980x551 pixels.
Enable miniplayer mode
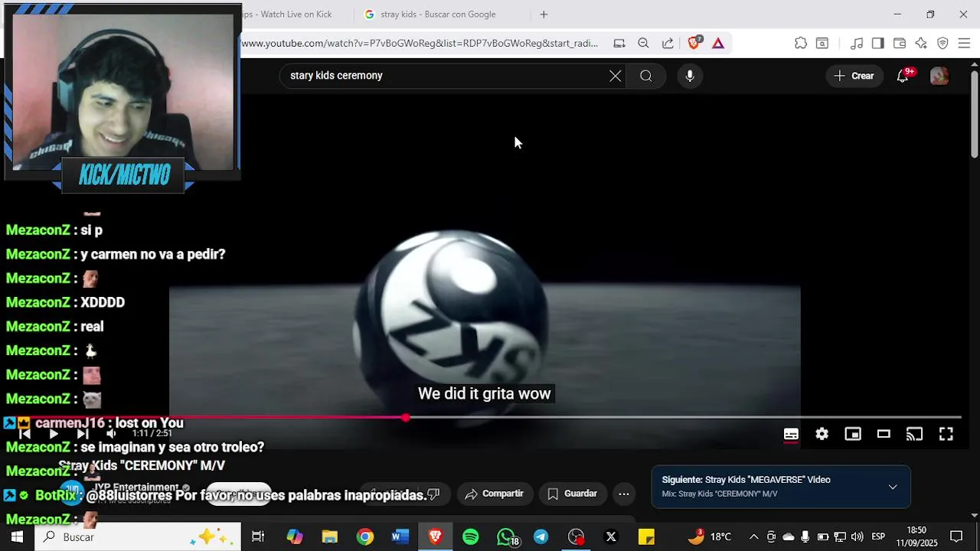[x=853, y=434]
